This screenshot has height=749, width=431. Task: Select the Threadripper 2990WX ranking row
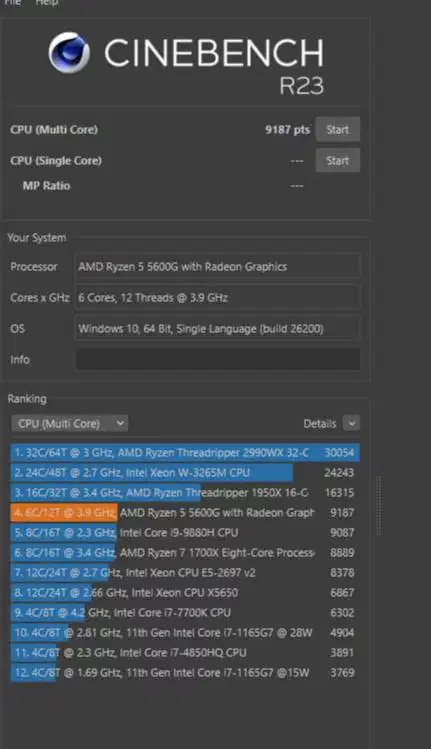coord(185,453)
